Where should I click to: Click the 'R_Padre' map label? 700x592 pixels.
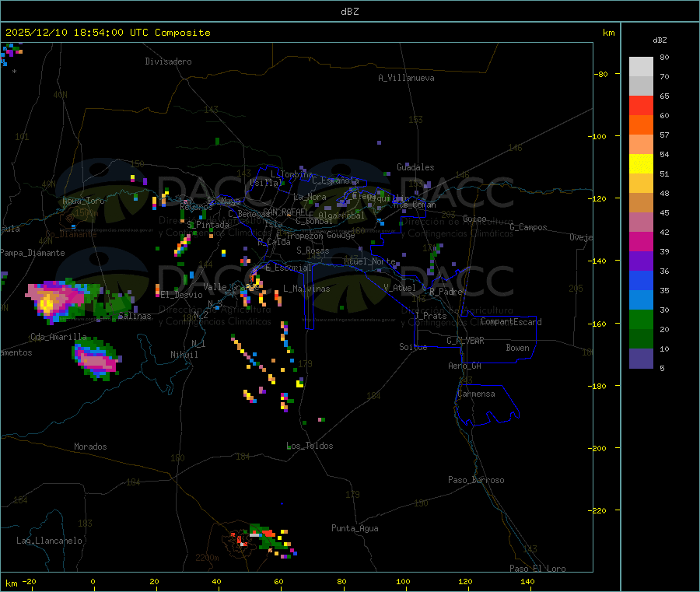446,292
